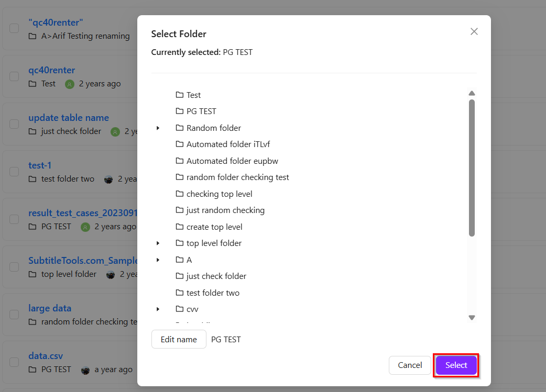Viewport: 546px width, 392px height.
Task: Click the Edit name button
Action: (179, 339)
